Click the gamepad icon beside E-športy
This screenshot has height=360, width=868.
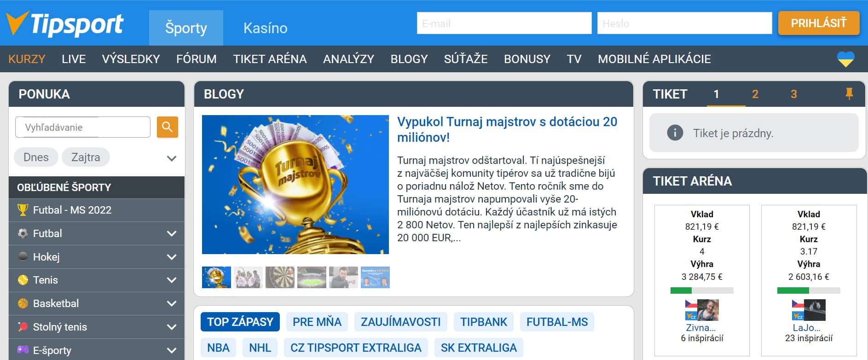(23, 350)
